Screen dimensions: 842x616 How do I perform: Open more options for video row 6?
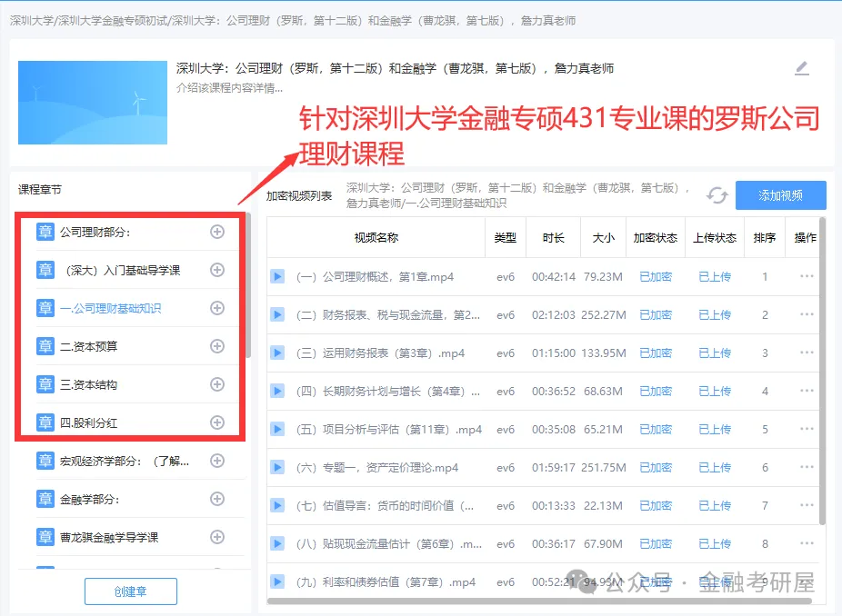click(807, 467)
